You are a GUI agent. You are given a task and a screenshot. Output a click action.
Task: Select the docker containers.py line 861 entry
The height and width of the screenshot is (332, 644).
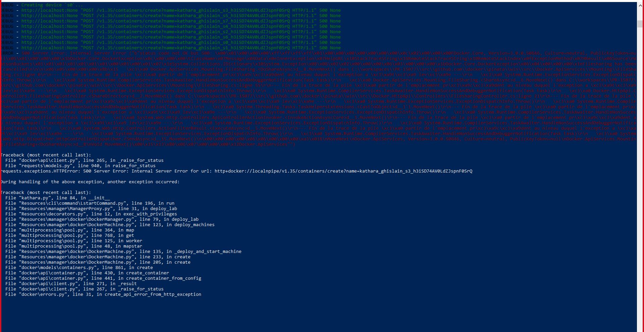(x=77, y=267)
